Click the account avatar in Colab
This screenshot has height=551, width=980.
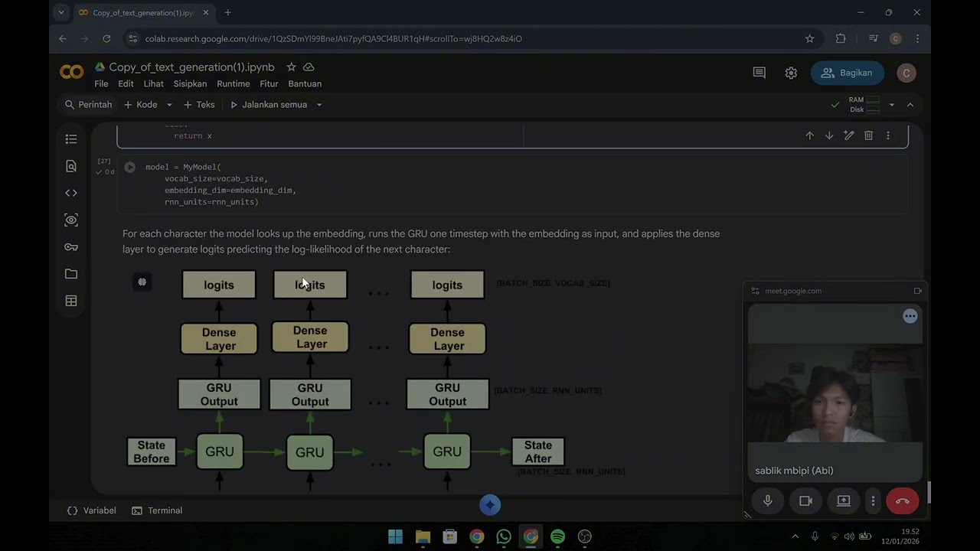pos(906,73)
